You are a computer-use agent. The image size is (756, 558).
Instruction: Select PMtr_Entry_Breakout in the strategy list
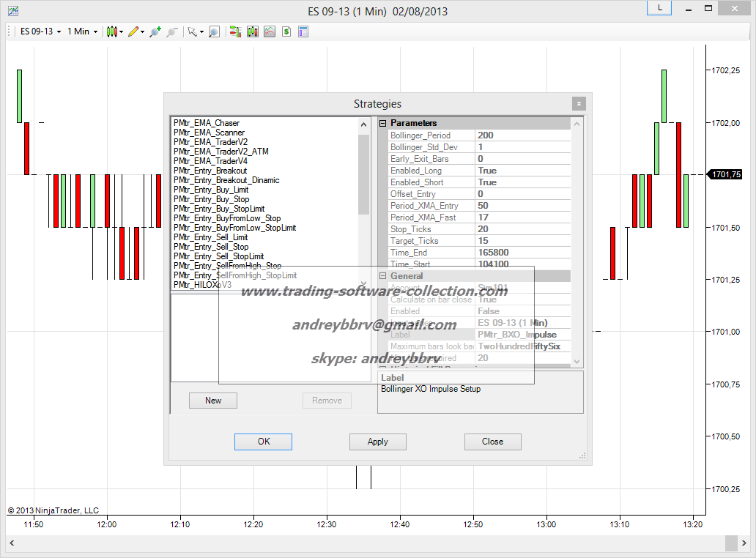coord(210,171)
